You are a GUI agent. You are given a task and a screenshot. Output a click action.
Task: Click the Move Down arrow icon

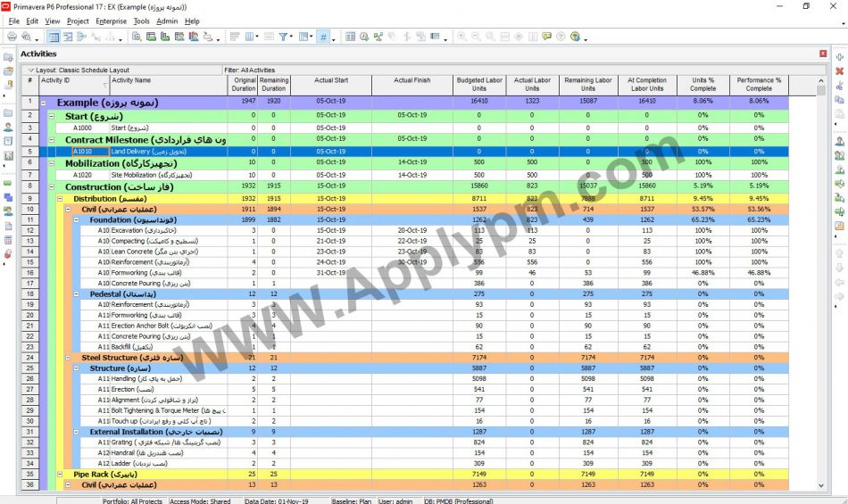839,268
